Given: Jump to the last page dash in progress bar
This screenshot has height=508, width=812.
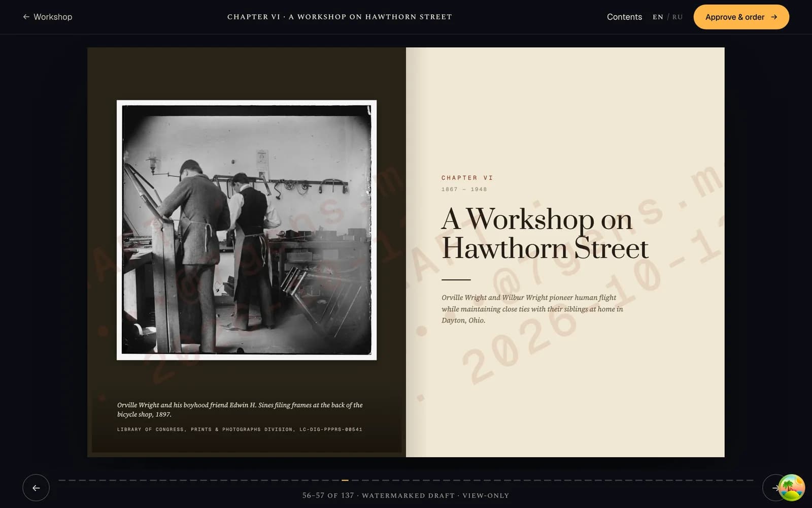Looking at the screenshot, I should 750,480.
